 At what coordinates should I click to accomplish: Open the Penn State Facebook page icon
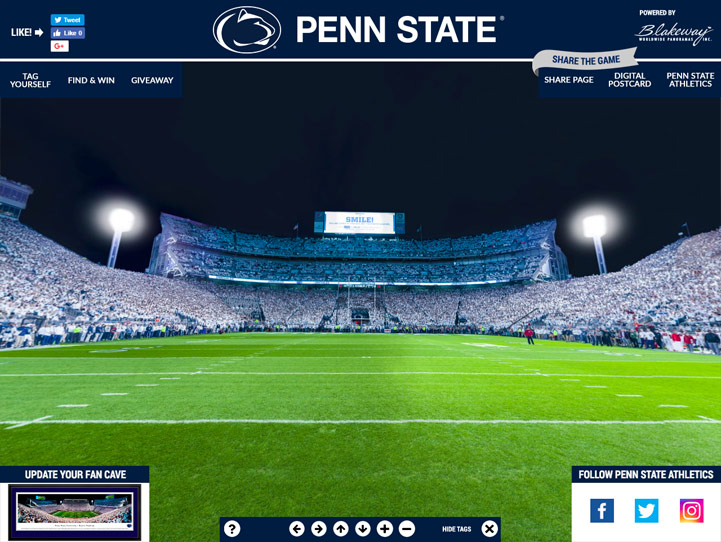602,511
